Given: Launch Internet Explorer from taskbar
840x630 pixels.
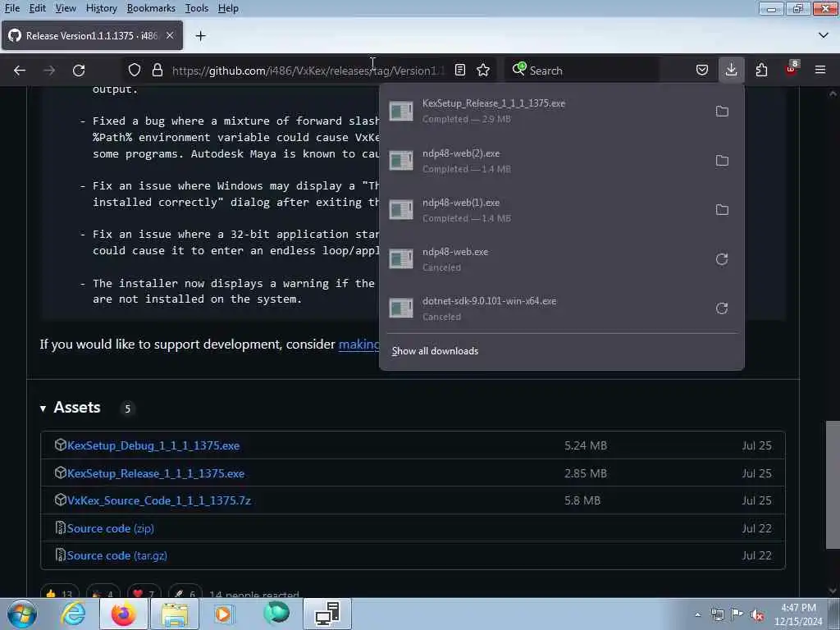Looking at the screenshot, I should pos(73,614).
